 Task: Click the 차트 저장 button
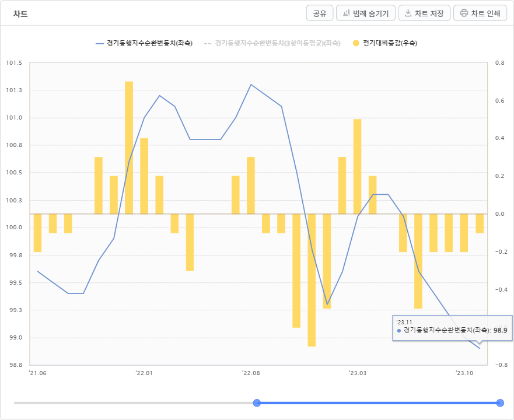point(424,13)
